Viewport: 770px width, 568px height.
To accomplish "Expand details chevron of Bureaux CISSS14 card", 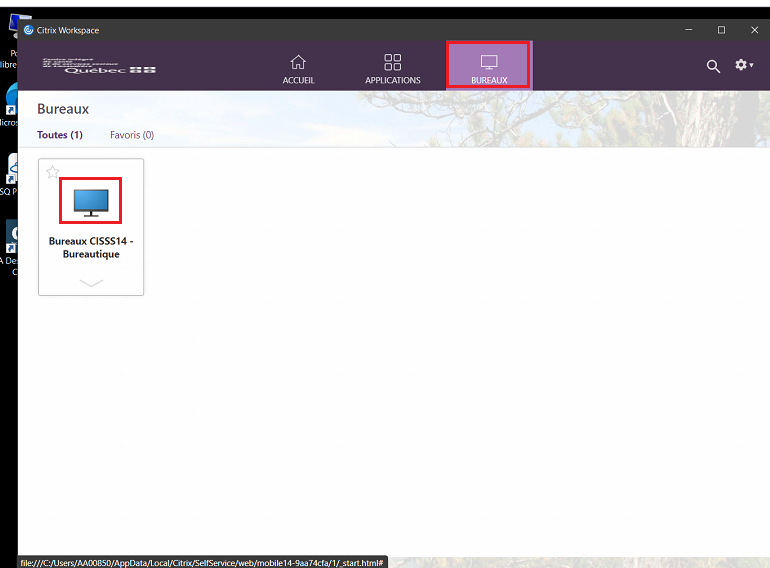I will pos(91,283).
